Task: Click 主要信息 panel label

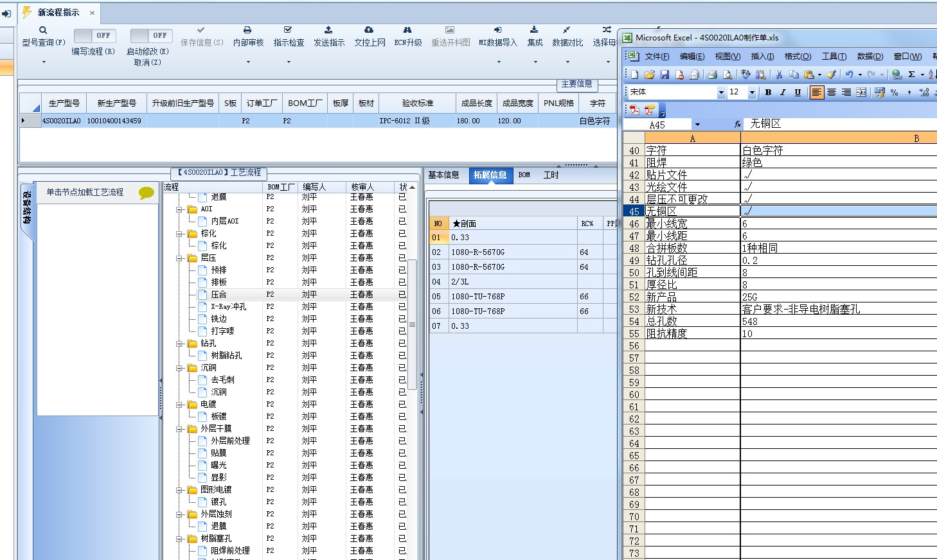Action: pyautogui.click(x=576, y=84)
